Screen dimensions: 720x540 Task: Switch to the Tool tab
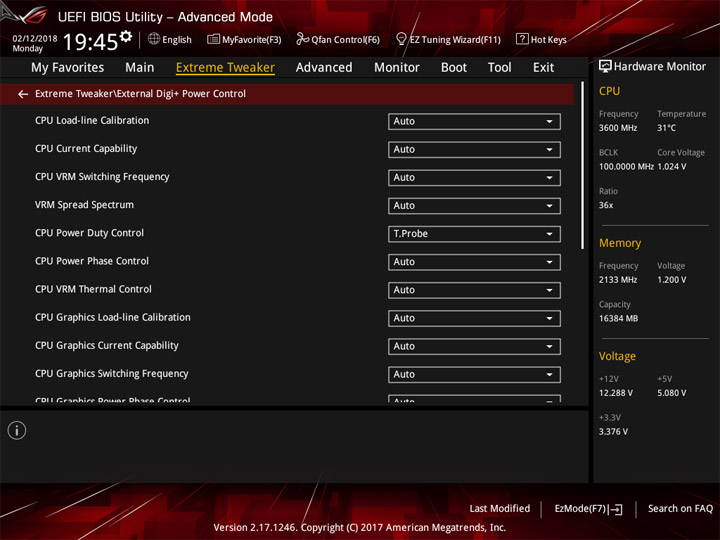click(499, 68)
